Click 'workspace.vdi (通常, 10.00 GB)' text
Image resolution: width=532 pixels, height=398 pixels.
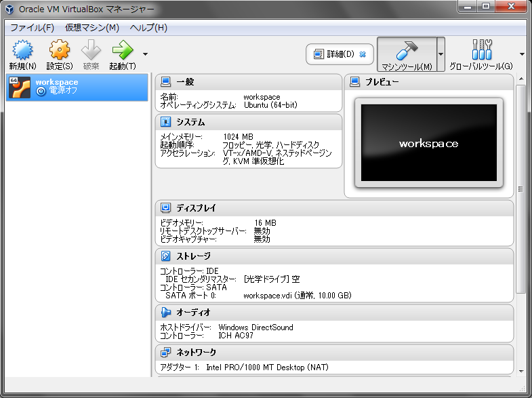click(x=298, y=296)
